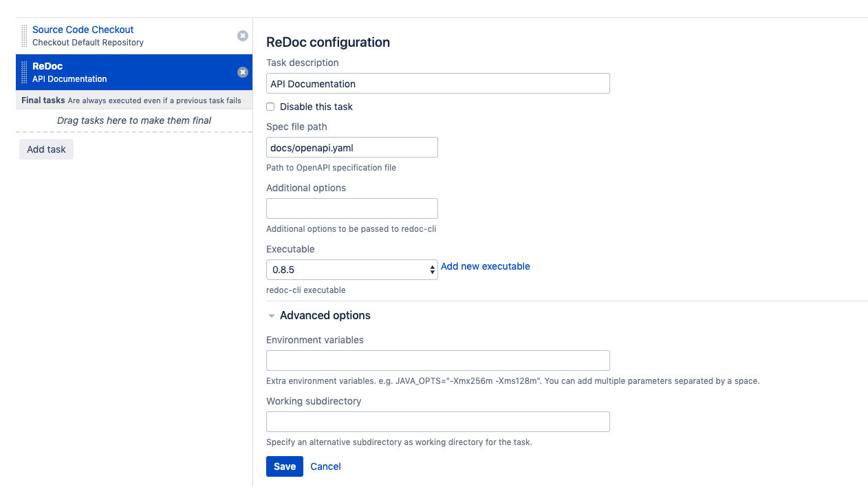Focus the Working subdirectory field
This screenshot has width=868, height=496.
coord(437,422)
